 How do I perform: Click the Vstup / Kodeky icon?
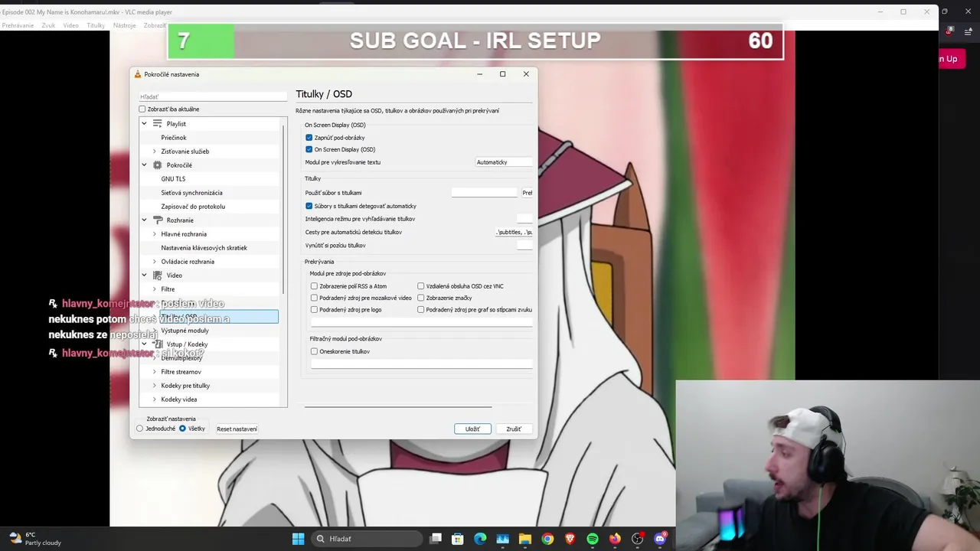point(158,344)
